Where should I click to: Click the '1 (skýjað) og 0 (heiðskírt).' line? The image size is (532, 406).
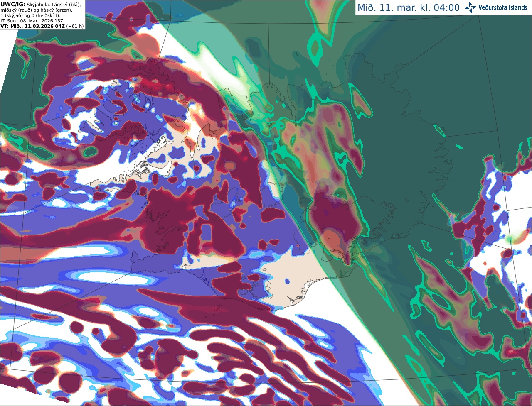[x=30, y=15]
